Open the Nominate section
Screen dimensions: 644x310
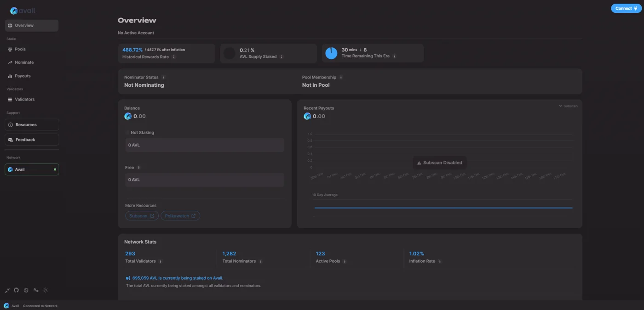pyautogui.click(x=32, y=62)
